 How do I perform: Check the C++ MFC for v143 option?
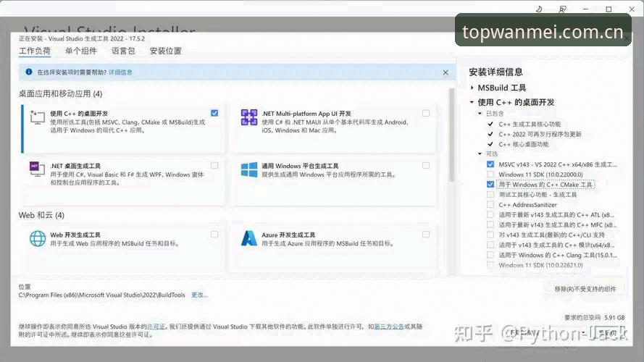(x=490, y=224)
